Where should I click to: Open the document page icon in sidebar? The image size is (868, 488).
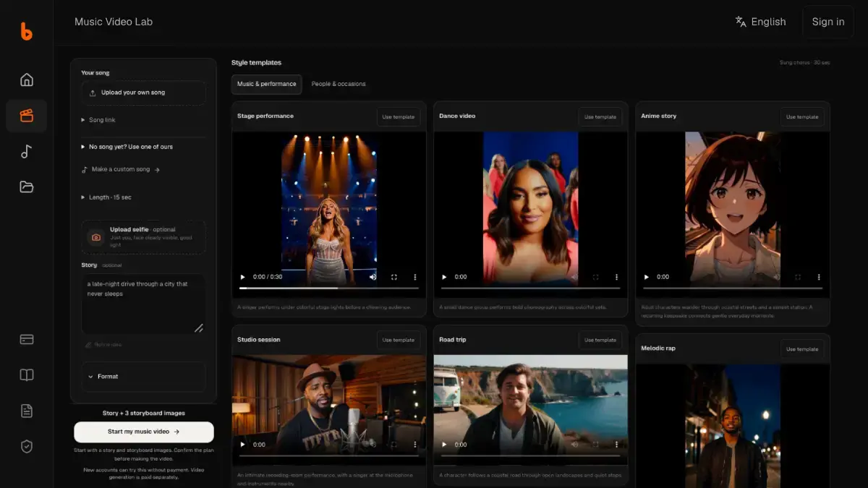[27, 411]
